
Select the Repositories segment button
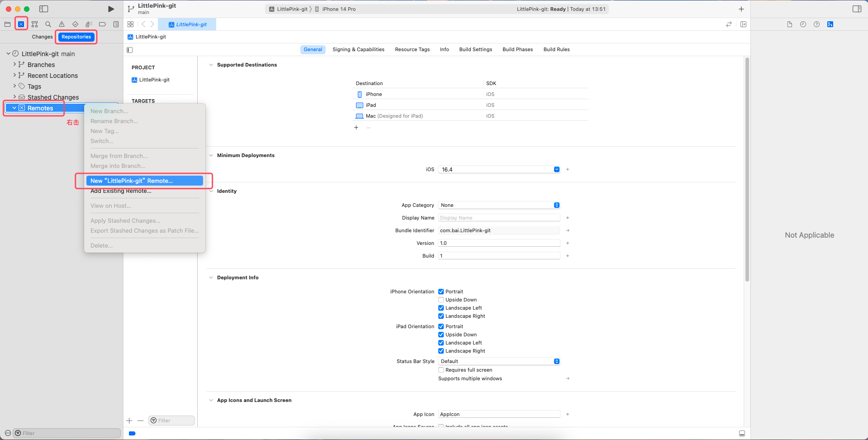[x=76, y=37]
